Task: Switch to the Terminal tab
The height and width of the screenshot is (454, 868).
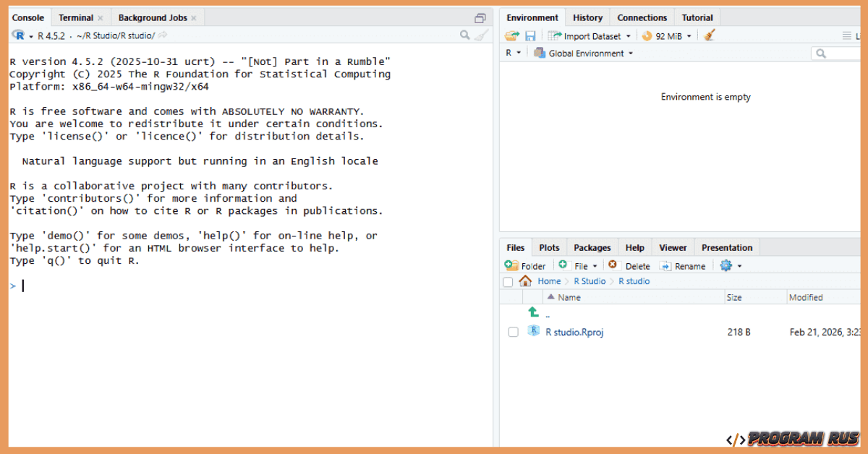Action: 76,18
